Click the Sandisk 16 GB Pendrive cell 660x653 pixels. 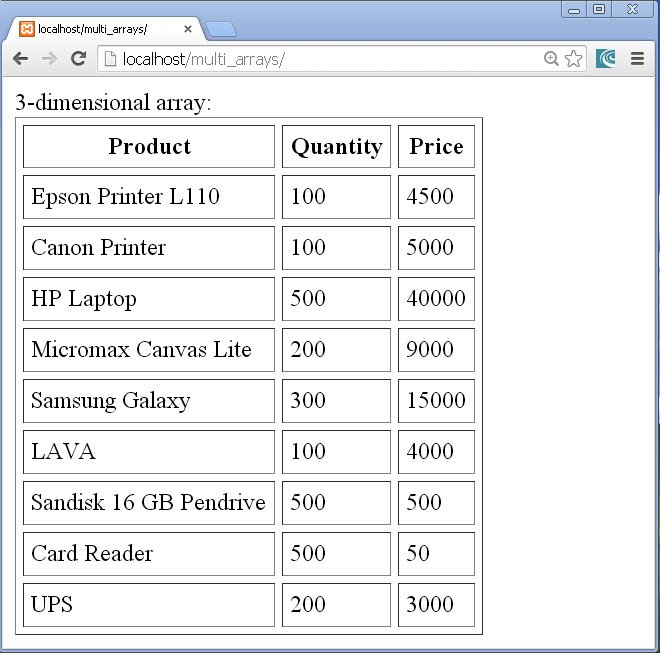[x=149, y=503]
